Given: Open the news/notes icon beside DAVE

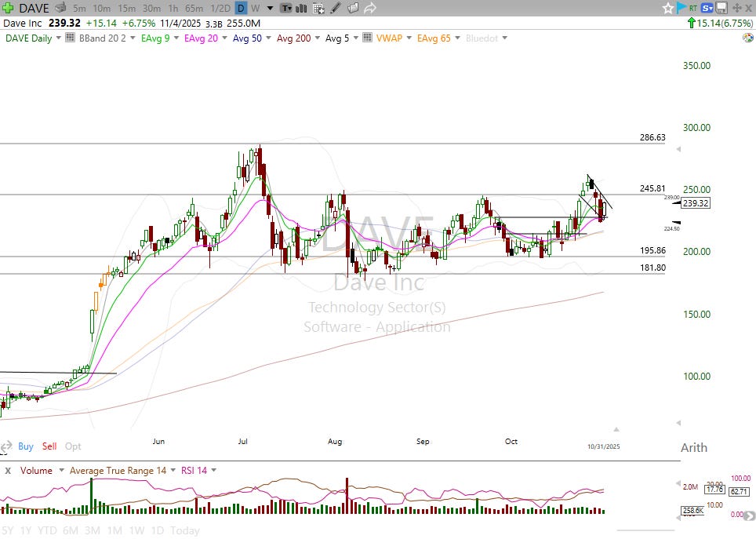Looking at the screenshot, I should [60, 8].
